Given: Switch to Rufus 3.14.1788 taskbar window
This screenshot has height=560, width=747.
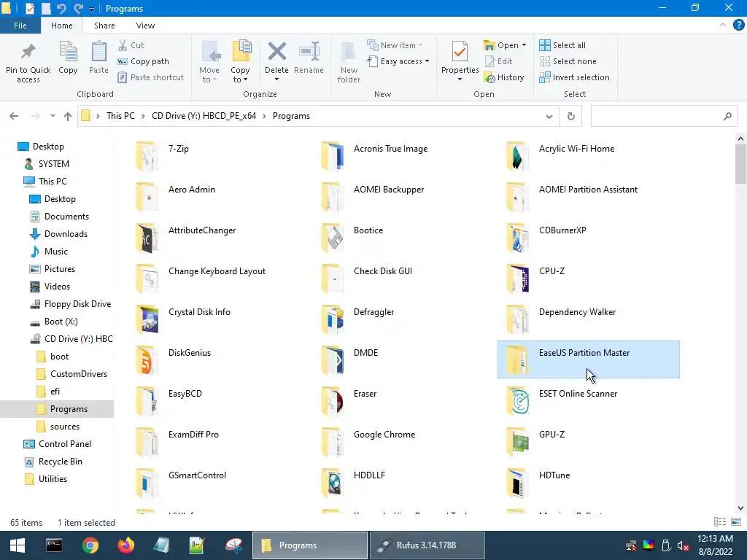Looking at the screenshot, I should click(427, 545).
